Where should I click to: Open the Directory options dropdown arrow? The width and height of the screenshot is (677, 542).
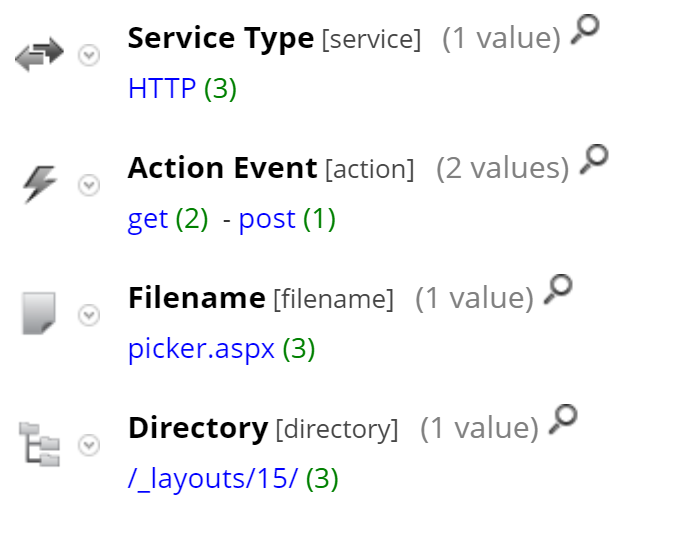click(x=89, y=444)
